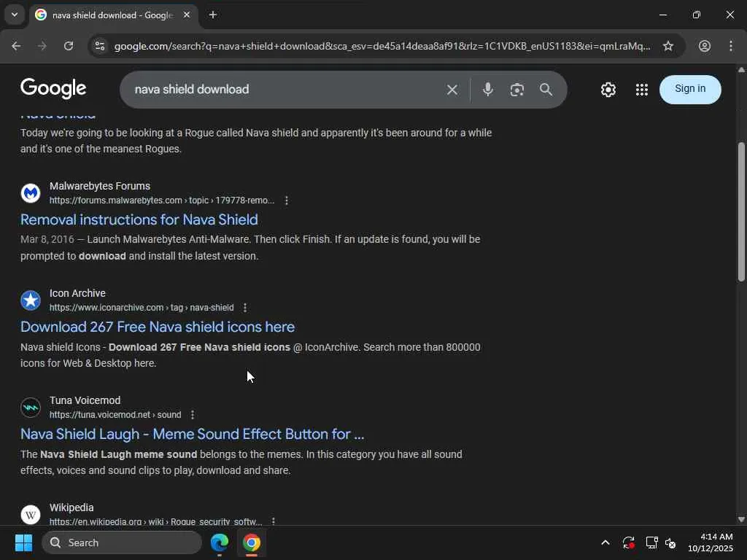This screenshot has height=560, width=747.
Task: Click the Icon Archive star favicon
Action: 31,300
